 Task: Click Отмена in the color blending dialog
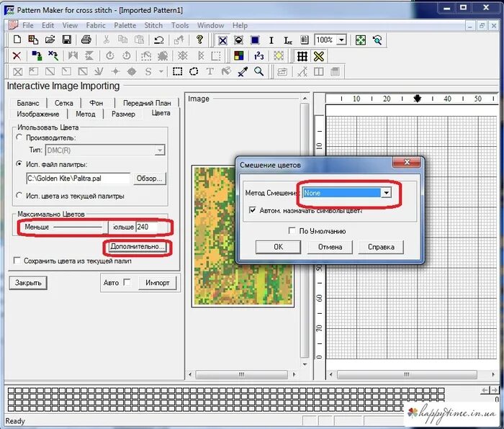click(x=330, y=247)
